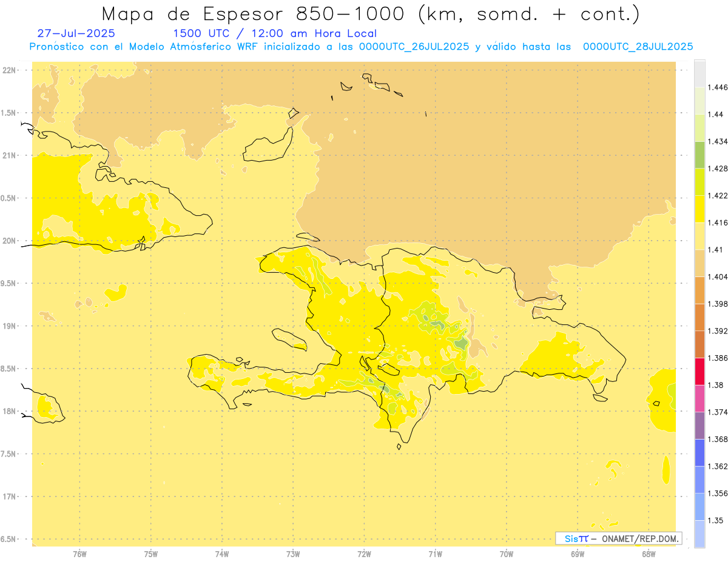The image size is (728, 562).
Task: Select the forecast date '27-Jul-2025'
Action: 76,33
